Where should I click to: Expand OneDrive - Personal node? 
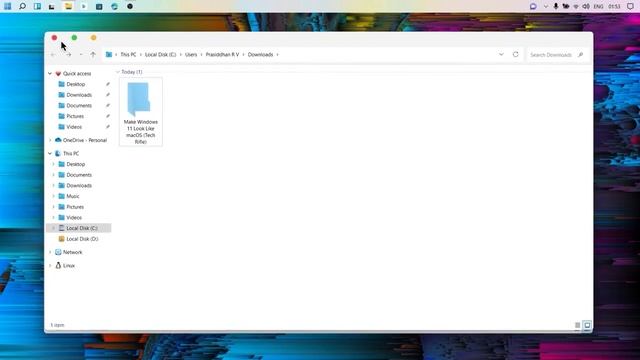click(50, 140)
